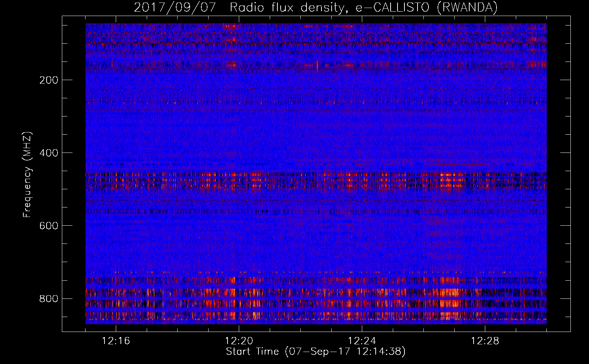The width and height of the screenshot is (589, 364).
Task: Click the plot title mentioning e-CALLISTO (RWANDA)
Action: [x=316, y=7]
